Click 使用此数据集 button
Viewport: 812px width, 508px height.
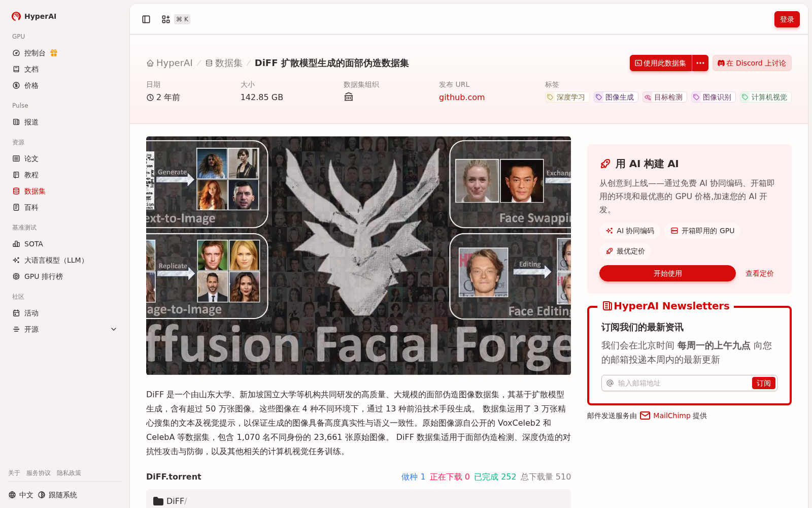(x=661, y=63)
